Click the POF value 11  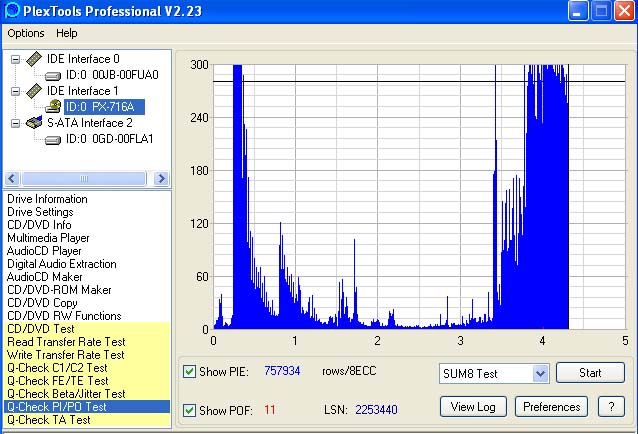(x=269, y=410)
